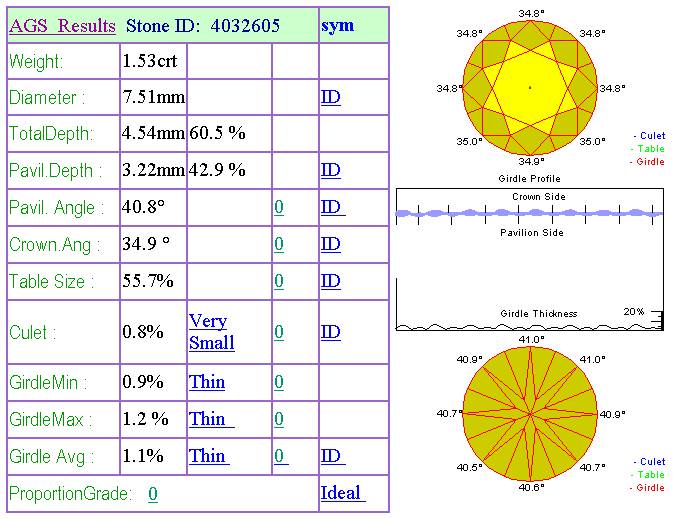Viewport: 674px width, 519px height.
Task: Open the ID link in Pavil.Depth row
Action: click(x=331, y=170)
